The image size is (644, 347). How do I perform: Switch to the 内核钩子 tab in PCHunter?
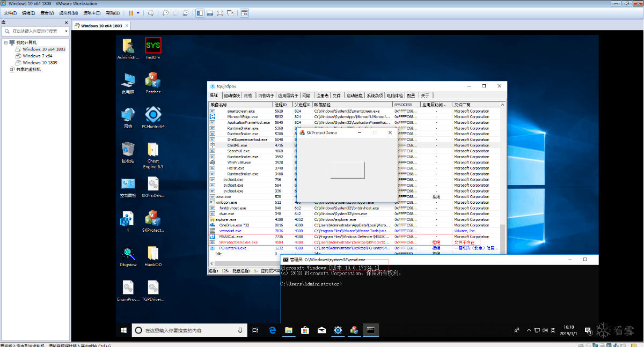[266, 95]
